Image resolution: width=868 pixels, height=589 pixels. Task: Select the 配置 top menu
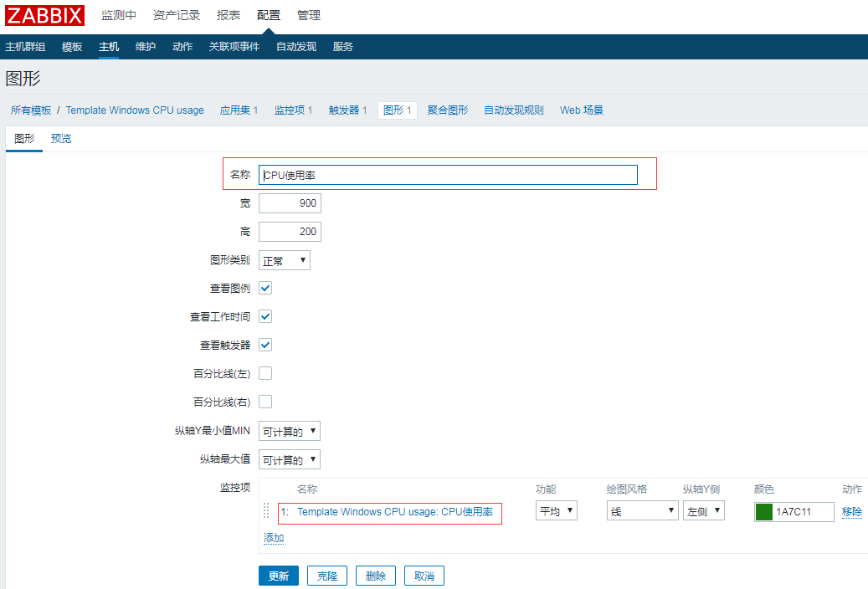tap(269, 15)
